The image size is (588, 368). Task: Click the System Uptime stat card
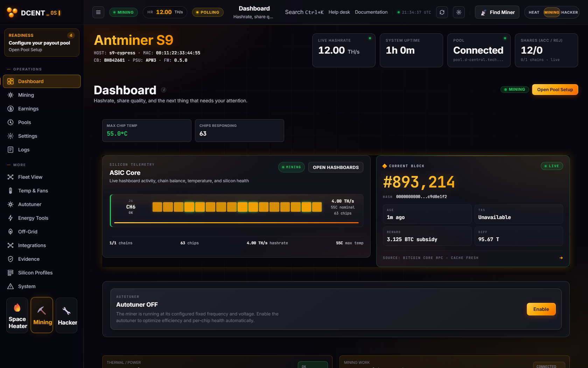411,50
